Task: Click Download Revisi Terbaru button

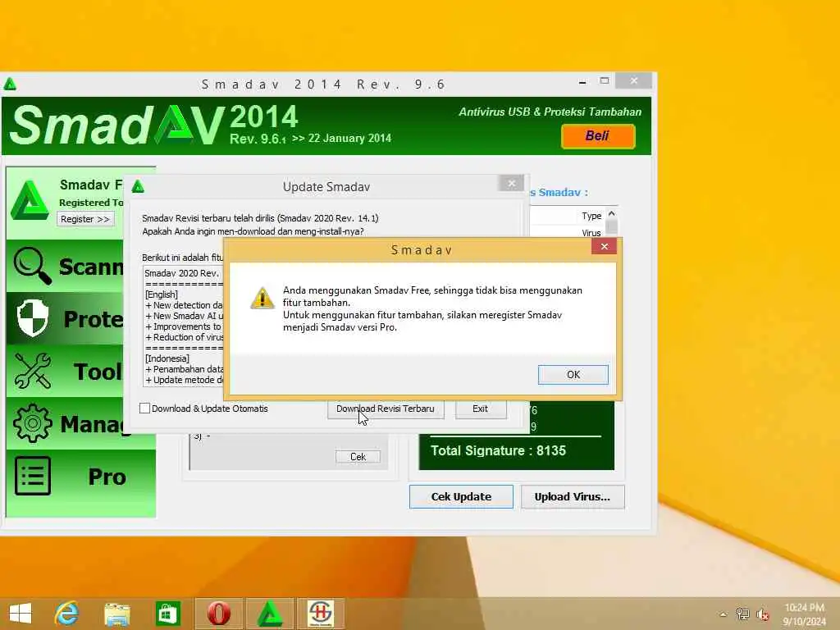Action: [386, 409]
